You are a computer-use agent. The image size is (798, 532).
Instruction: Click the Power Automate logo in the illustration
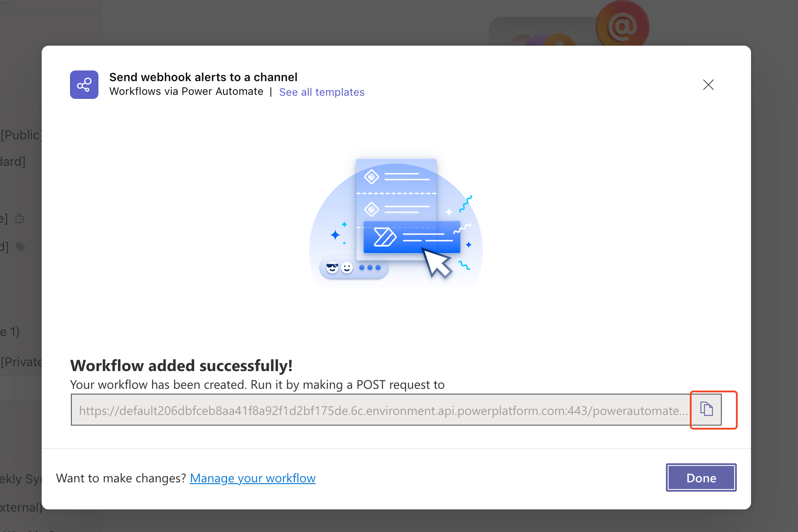click(385, 237)
